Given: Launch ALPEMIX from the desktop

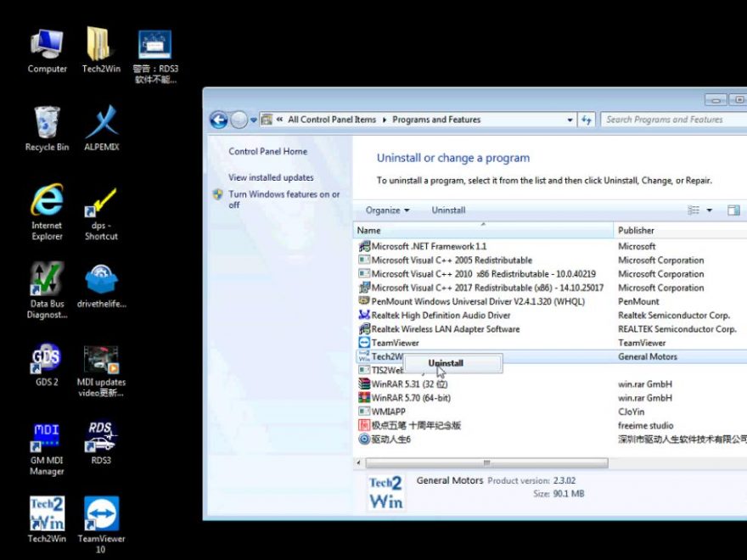Looking at the screenshot, I should point(102,129).
